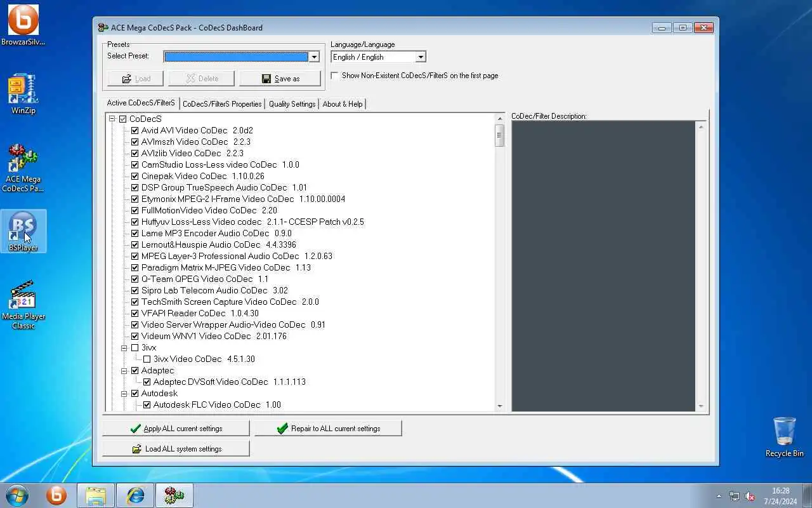This screenshot has height=508, width=812.
Task: Click the Save as button
Action: pyautogui.click(x=280, y=78)
